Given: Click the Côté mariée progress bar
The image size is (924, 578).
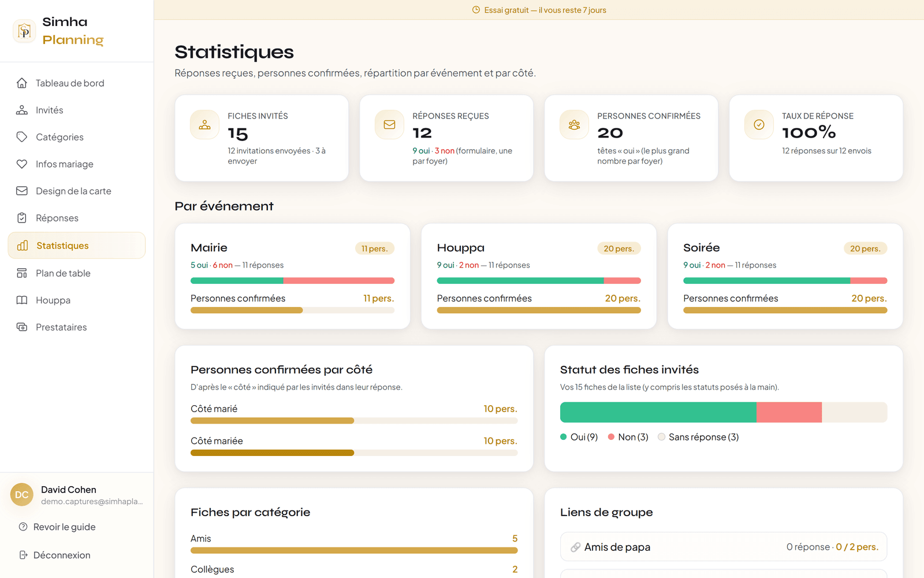Looking at the screenshot, I should [x=354, y=453].
